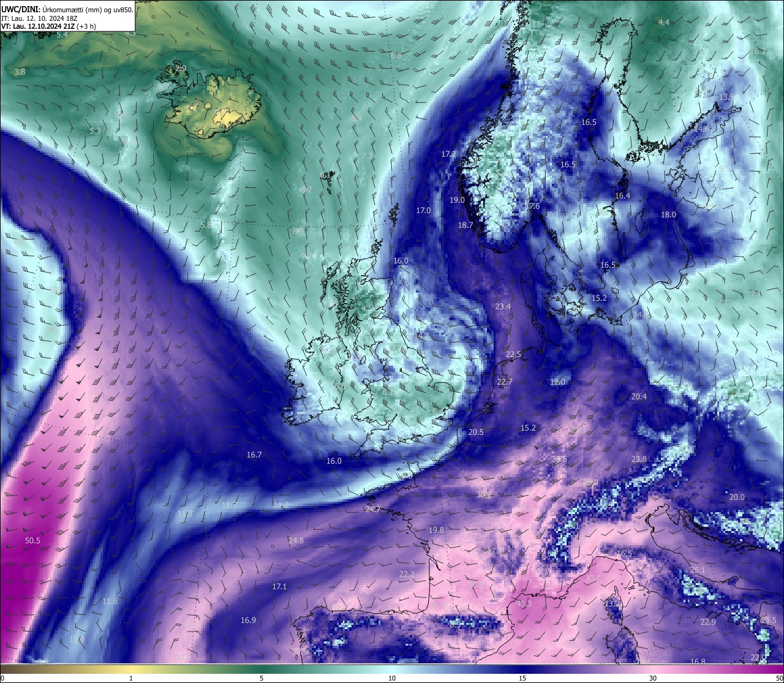Viewport: 784px width, 683px height.
Task: Click the 17.0 value label
Action: 423,210
